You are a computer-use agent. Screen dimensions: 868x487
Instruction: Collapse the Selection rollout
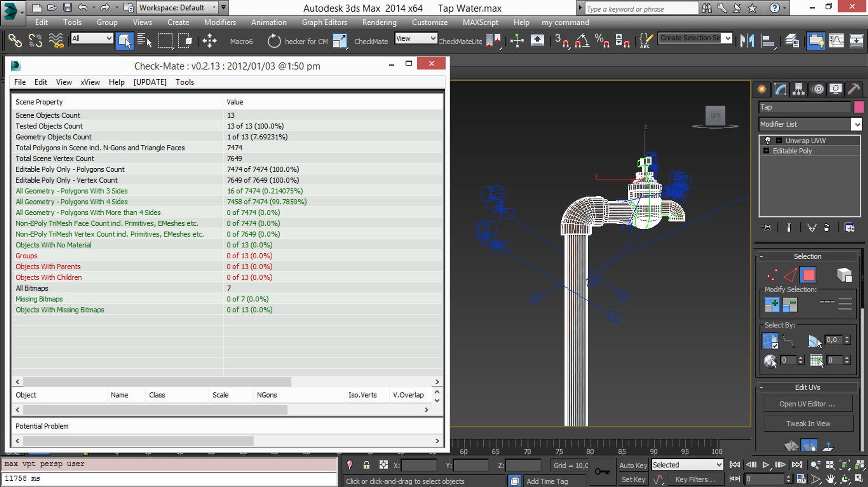761,256
